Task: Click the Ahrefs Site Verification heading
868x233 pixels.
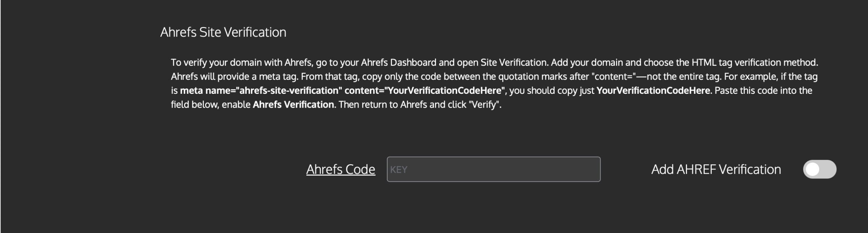Action: [x=223, y=32]
